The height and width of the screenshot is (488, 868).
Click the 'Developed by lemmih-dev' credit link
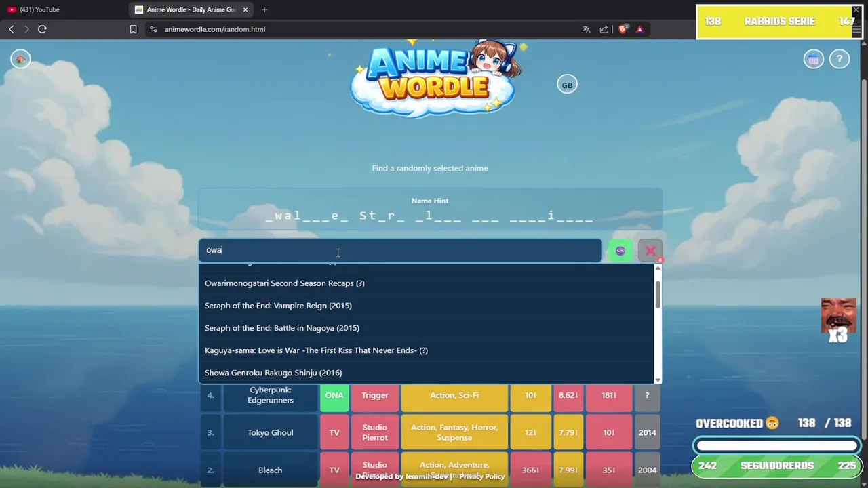pos(401,476)
